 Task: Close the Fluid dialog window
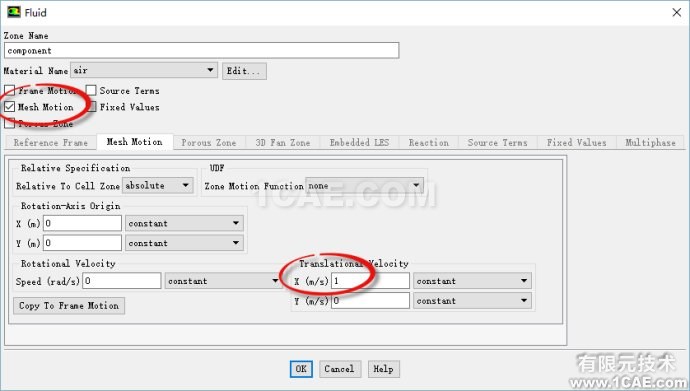677,12
